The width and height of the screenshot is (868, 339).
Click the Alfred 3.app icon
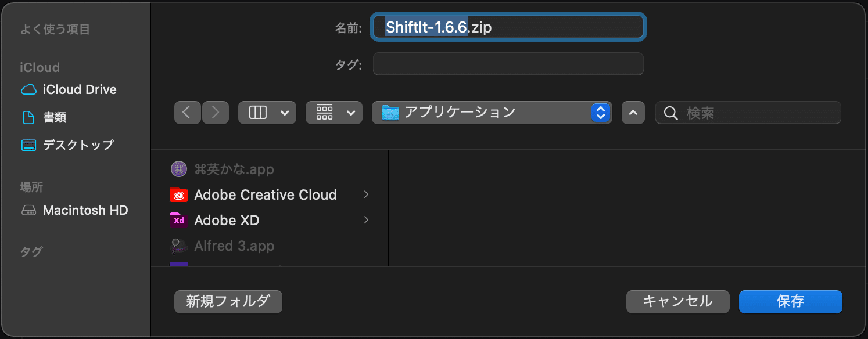pos(179,246)
